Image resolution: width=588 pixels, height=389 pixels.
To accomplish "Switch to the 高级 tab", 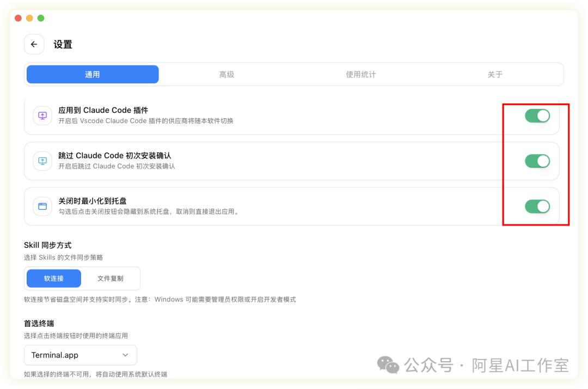I will pos(226,75).
